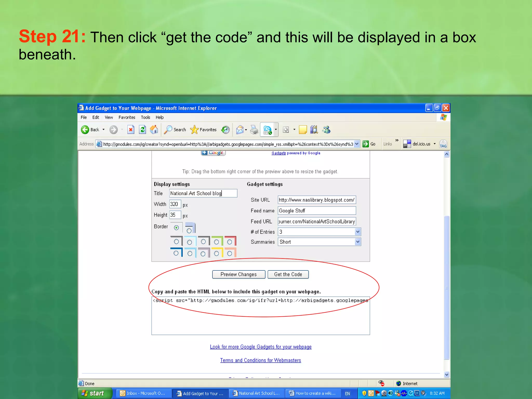Open Favorites star toolbar button
The image size is (532, 399).
pos(203,130)
